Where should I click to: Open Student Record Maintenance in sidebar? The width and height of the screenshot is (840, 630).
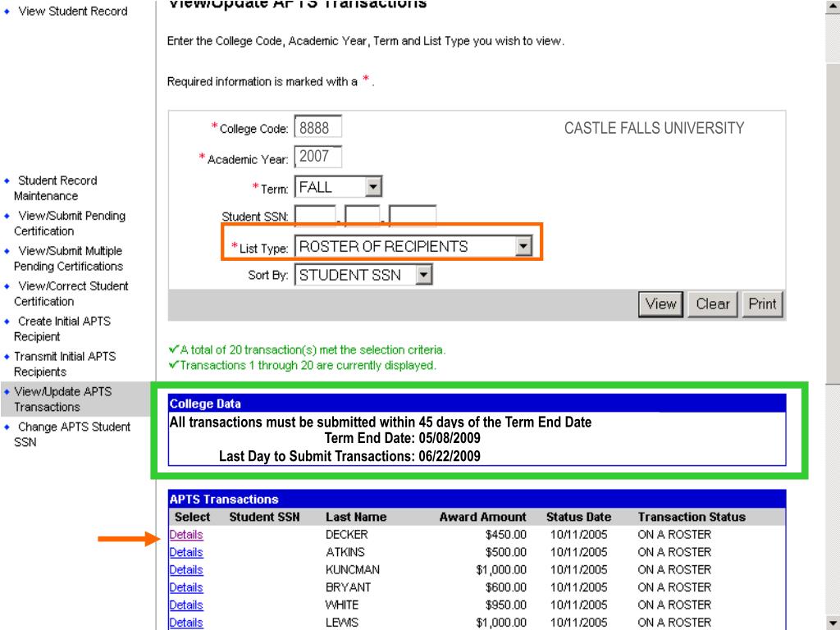(56, 188)
